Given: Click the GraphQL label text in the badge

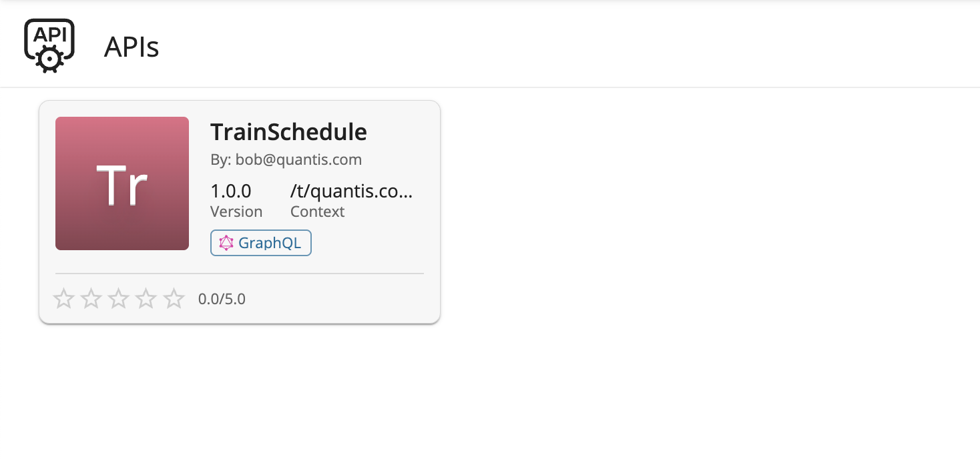Looking at the screenshot, I should [270, 244].
